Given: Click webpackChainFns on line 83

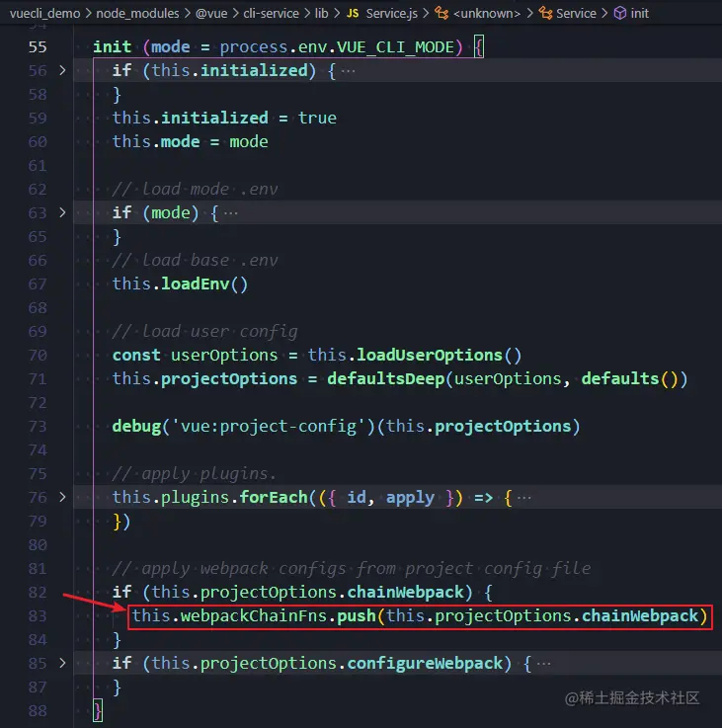Looking at the screenshot, I should pyautogui.click(x=254, y=615).
